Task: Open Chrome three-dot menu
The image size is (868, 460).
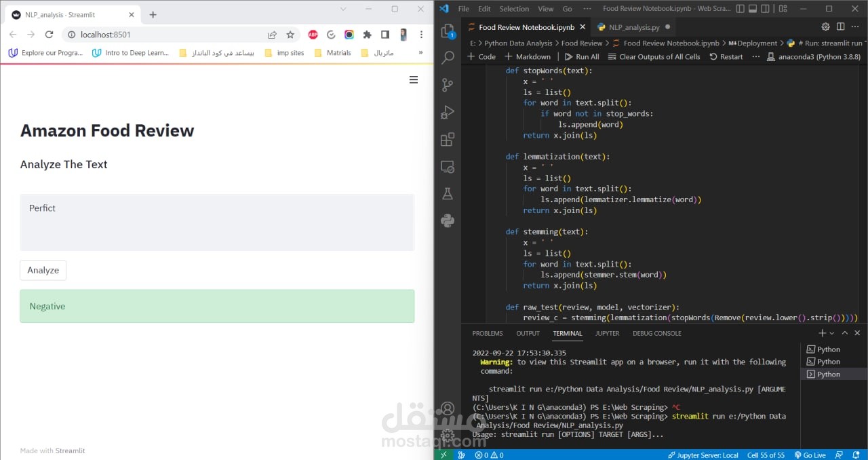Action: (421, 35)
